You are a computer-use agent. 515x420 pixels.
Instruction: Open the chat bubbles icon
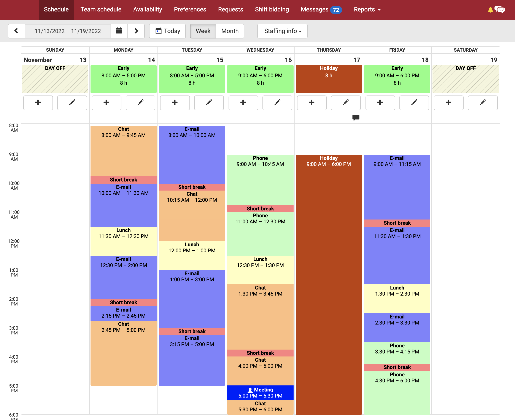coord(500,10)
